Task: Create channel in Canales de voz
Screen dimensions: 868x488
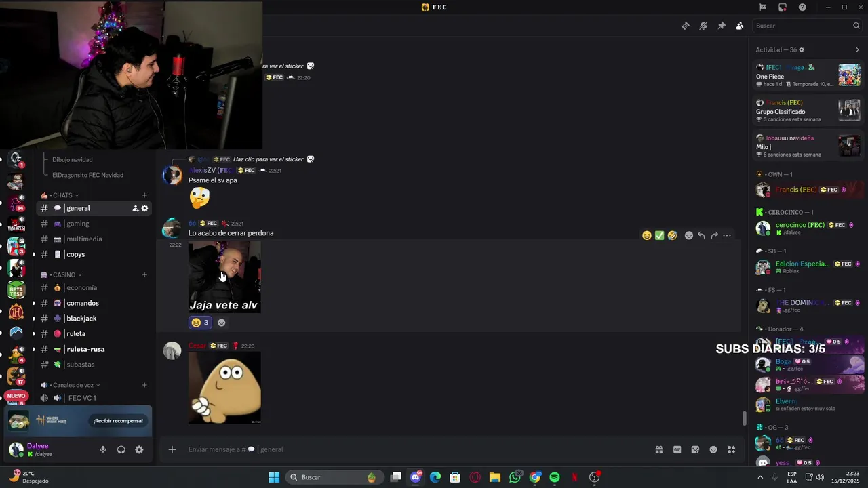Action: (144, 385)
